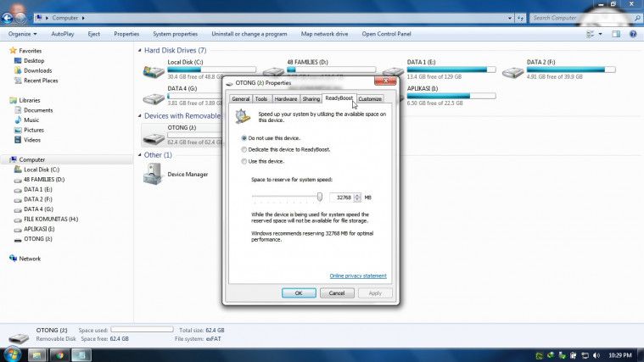
Task: Click Uninstall or change a program
Action: point(249,34)
